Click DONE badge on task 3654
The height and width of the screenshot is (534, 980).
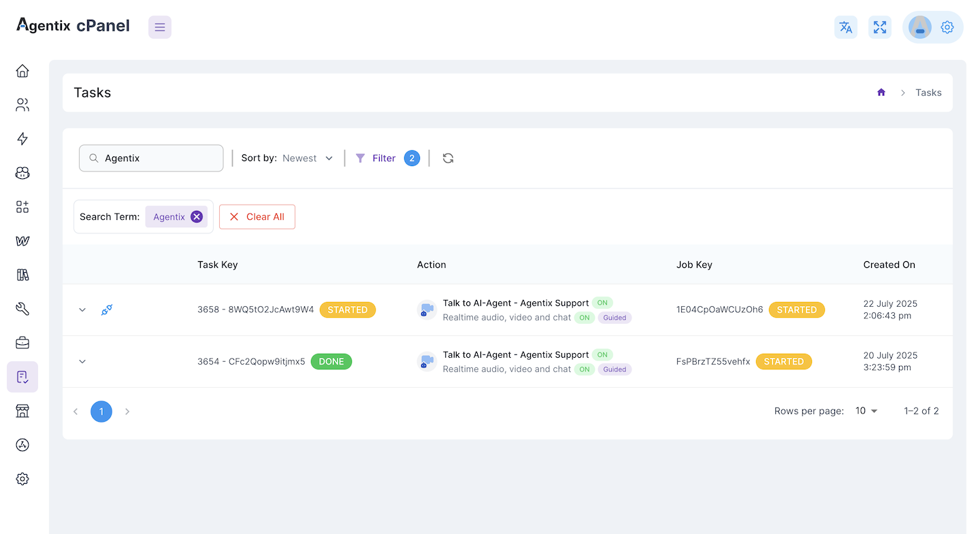tap(331, 361)
